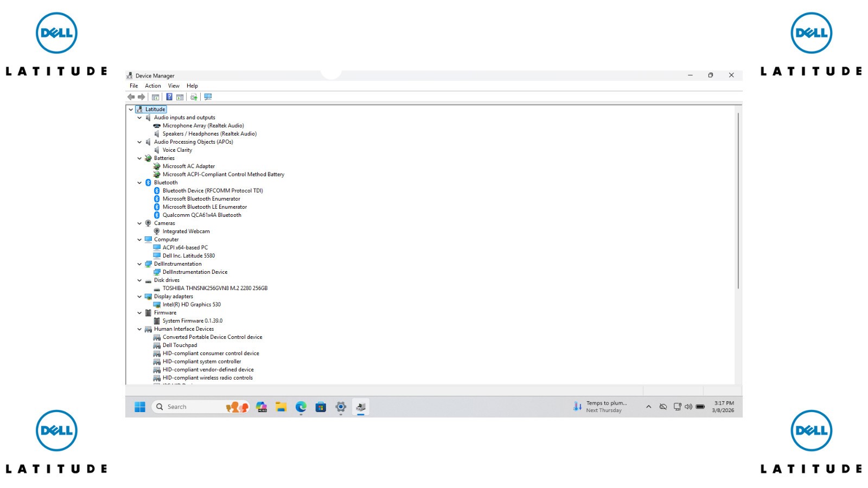Select DellInstrumentation Device
The width and height of the screenshot is (868, 488).
pos(195,272)
